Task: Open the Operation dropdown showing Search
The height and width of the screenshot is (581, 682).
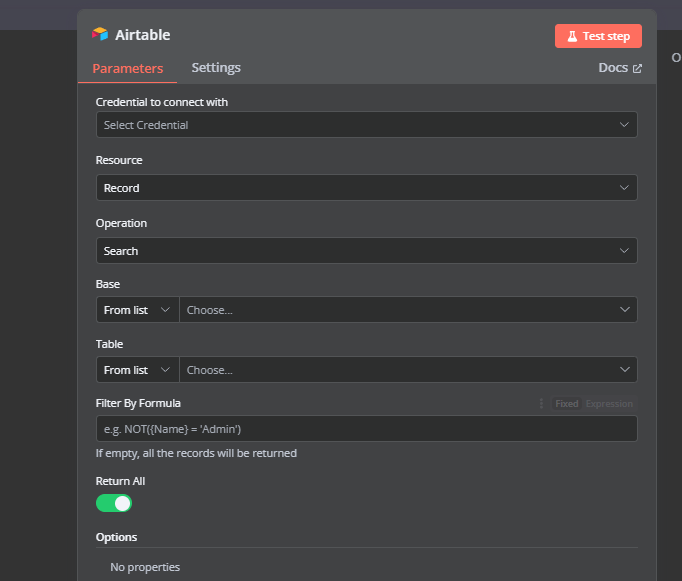Action: pyautogui.click(x=366, y=251)
